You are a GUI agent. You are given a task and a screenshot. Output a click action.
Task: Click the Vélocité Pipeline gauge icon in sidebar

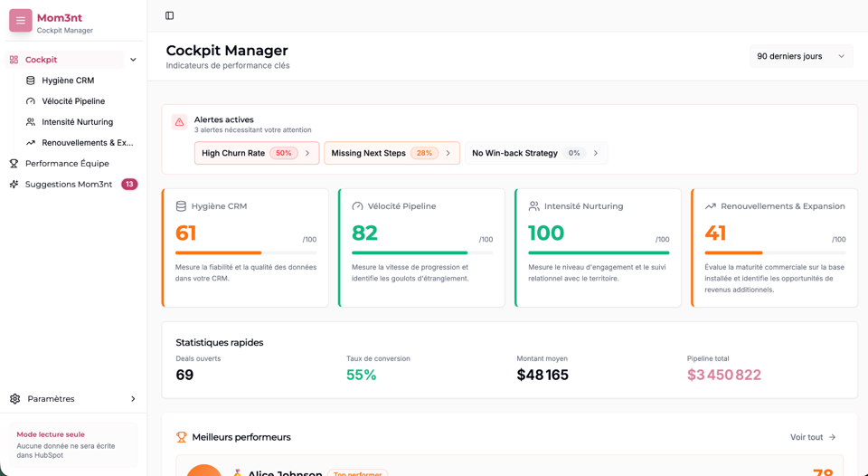[31, 101]
